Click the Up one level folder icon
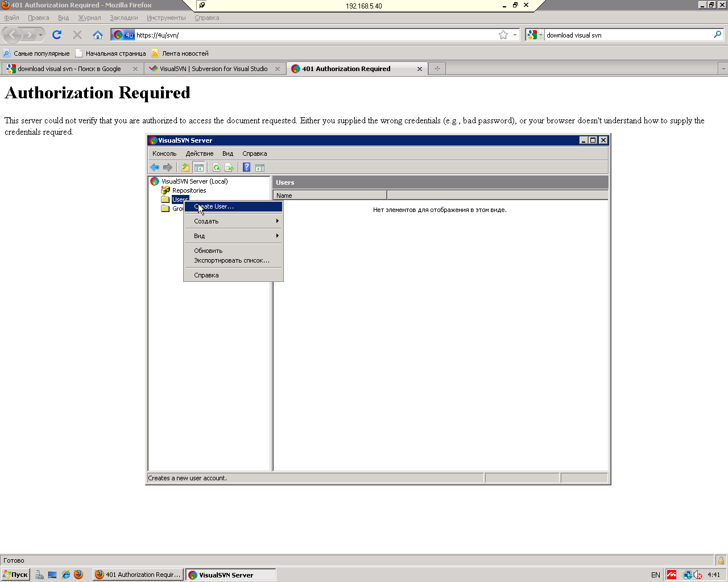Viewport: 728px width, 582px height. 185,167
